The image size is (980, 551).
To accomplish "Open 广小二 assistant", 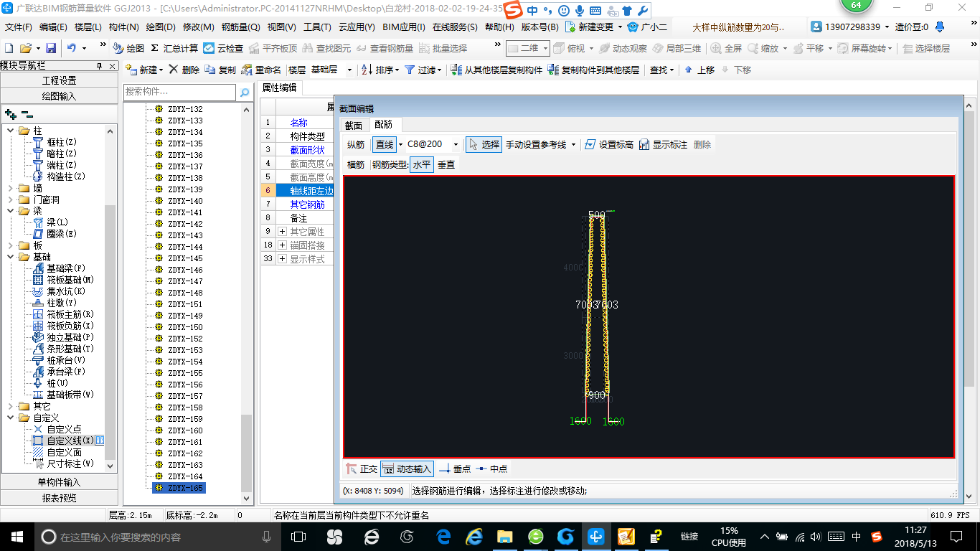I will tap(648, 27).
